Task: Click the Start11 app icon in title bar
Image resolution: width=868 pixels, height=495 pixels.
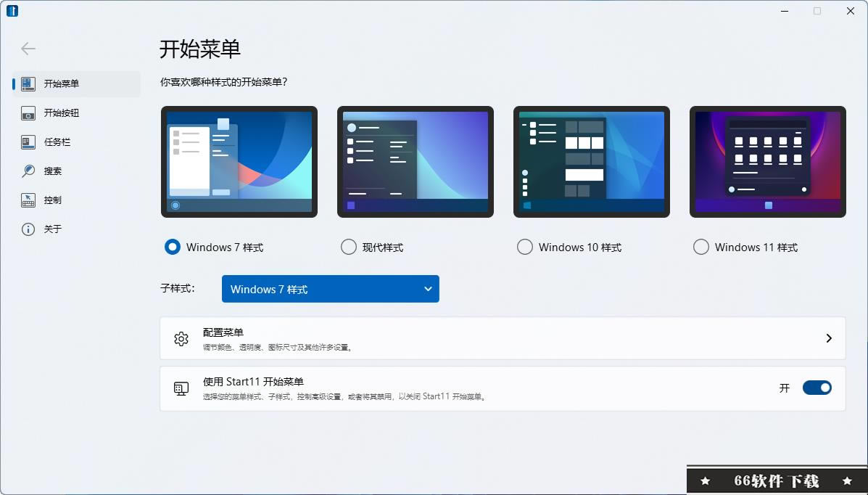Action: [12, 11]
